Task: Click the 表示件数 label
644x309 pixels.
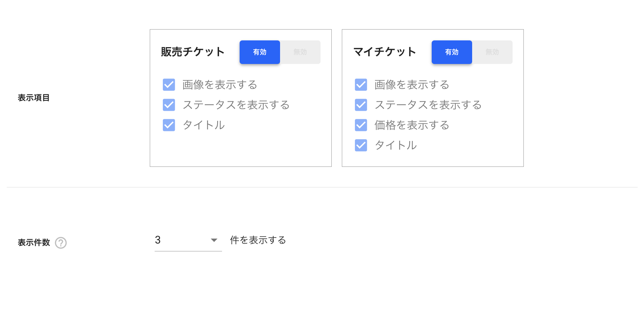Action: (x=34, y=242)
